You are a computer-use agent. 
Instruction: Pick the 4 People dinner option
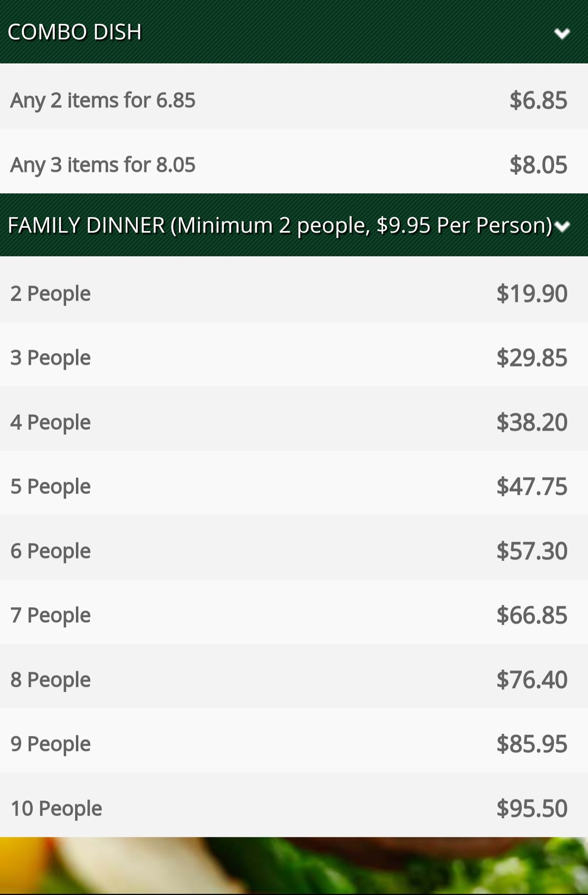coord(51,422)
